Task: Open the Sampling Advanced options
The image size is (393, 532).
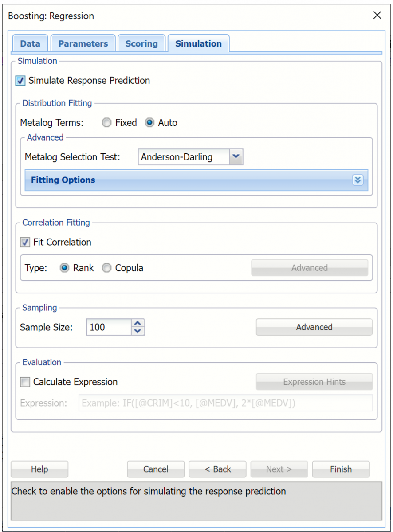Action: [x=314, y=327]
